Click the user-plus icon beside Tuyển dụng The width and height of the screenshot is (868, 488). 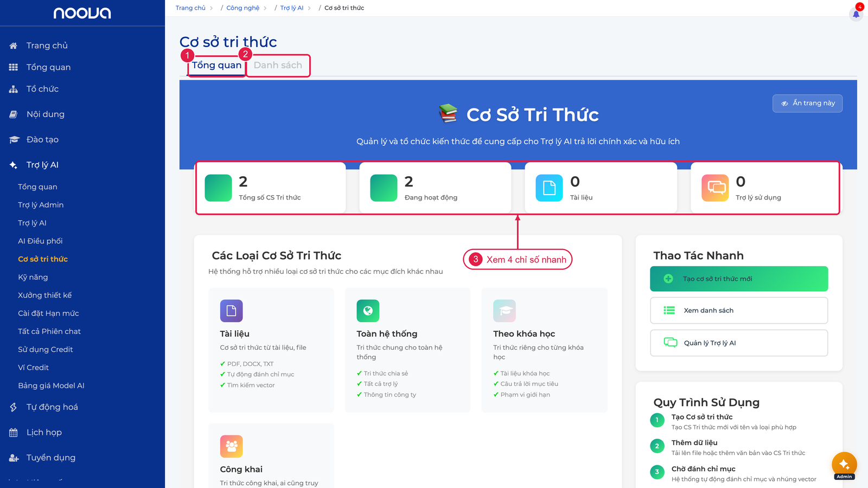[14, 458]
